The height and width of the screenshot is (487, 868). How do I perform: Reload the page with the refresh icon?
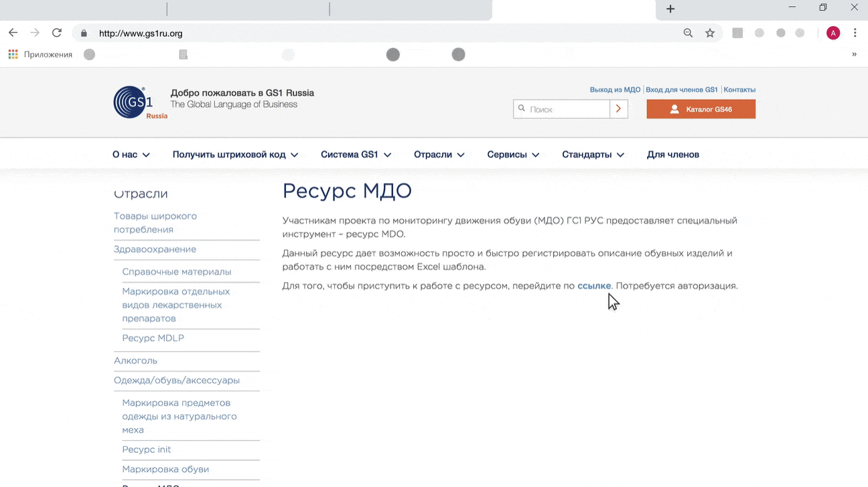tap(57, 33)
